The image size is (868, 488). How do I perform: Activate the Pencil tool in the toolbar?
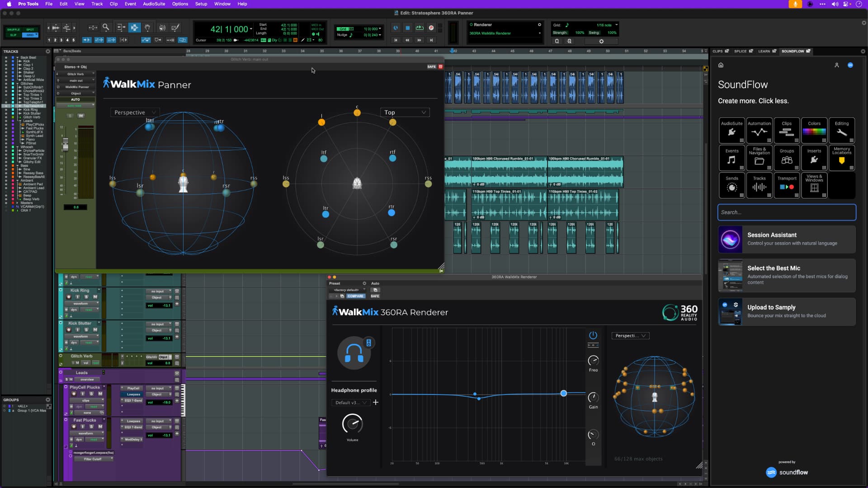click(175, 28)
